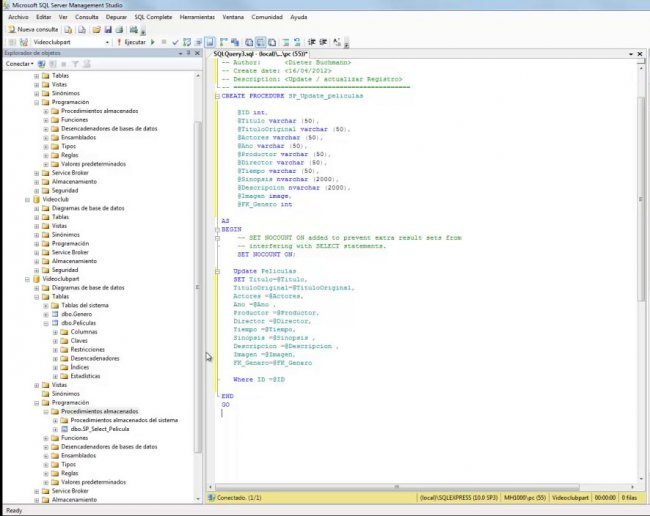Collapse the BEGIN code block outline
This screenshot has height=516, width=650.
click(215, 229)
